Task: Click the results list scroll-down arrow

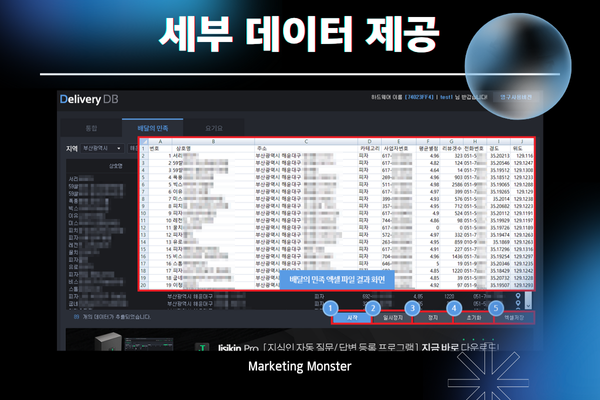Action: tap(528, 305)
